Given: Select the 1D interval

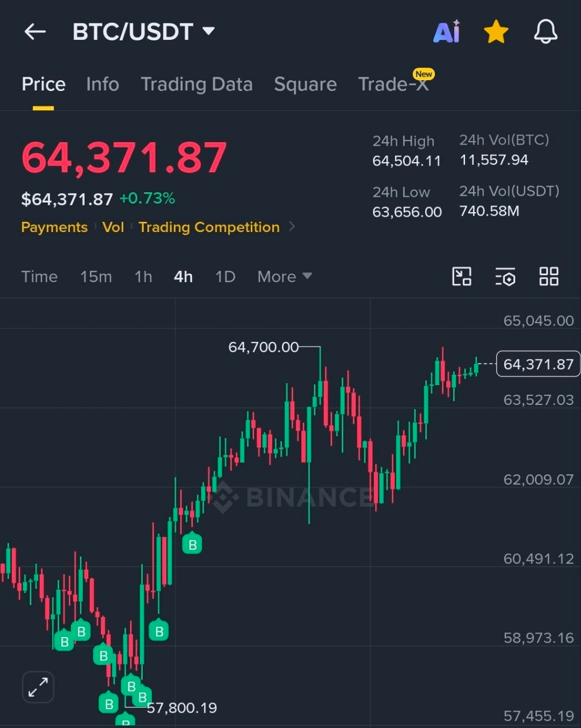Looking at the screenshot, I should 225,276.
